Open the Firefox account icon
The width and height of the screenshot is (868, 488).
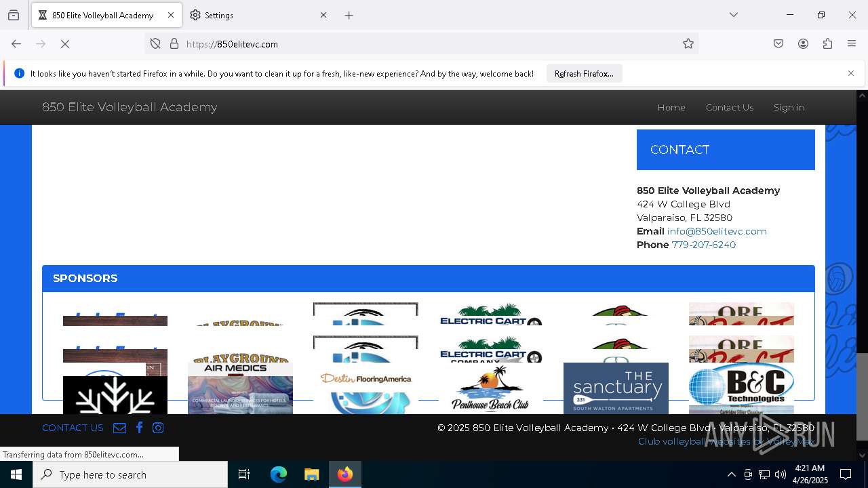tap(803, 44)
